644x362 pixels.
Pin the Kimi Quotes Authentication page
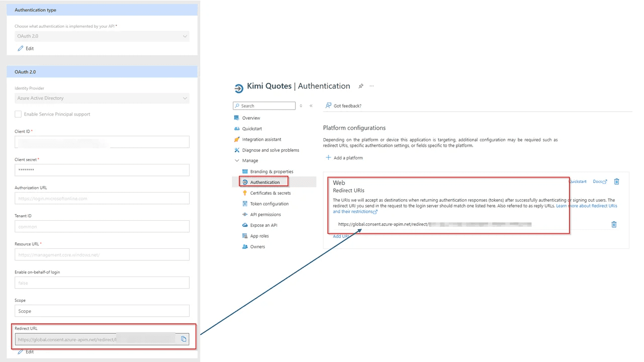(x=361, y=86)
